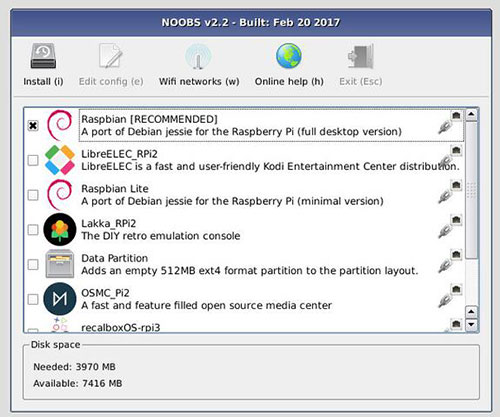Click the LibreELEC_RPi2 colorful diamond logo
This screenshot has width=500, height=417.
point(59,160)
